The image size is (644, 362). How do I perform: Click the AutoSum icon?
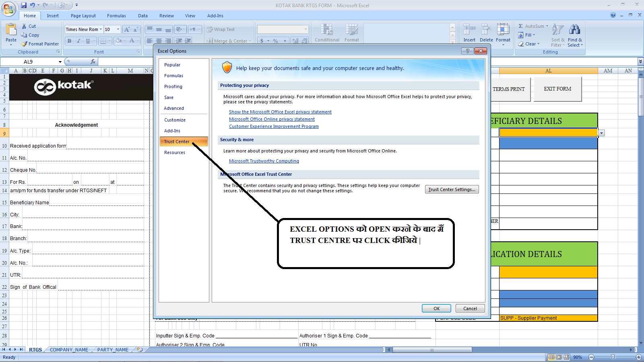coord(520,26)
